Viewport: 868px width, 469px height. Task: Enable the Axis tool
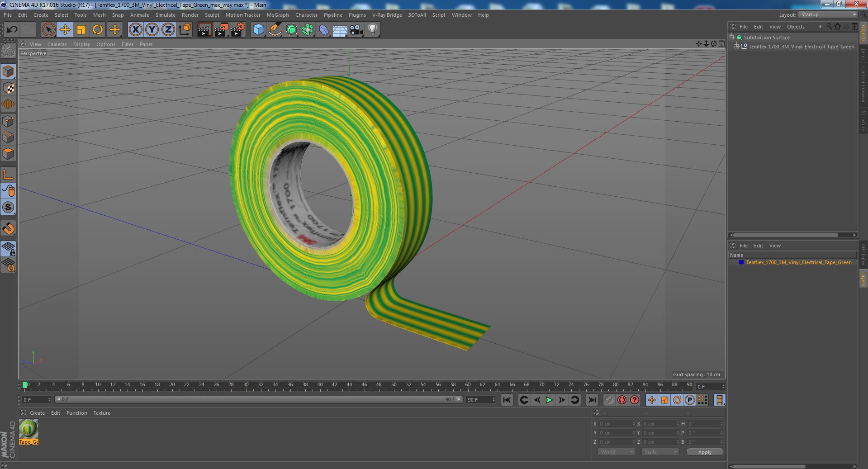[x=8, y=175]
